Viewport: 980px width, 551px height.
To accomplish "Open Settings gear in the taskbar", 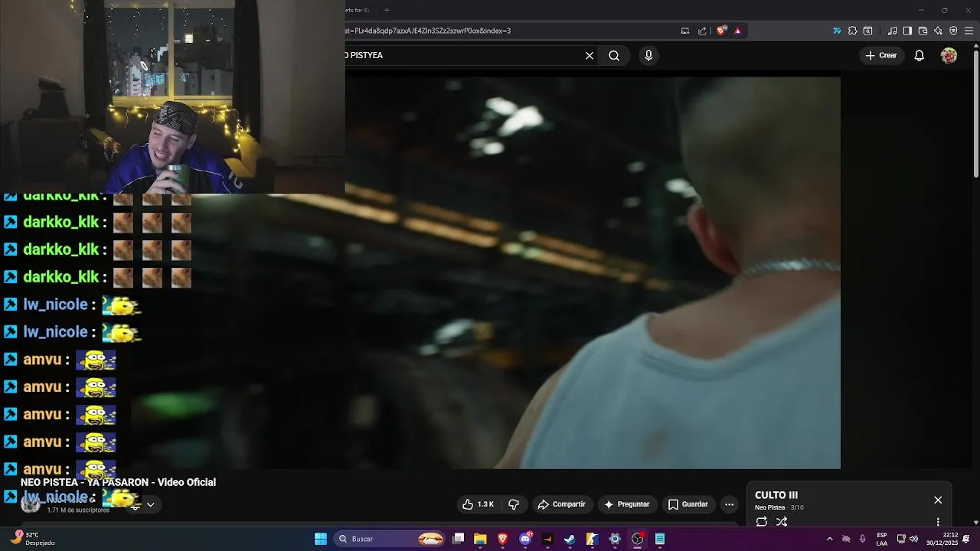I will point(615,539).
